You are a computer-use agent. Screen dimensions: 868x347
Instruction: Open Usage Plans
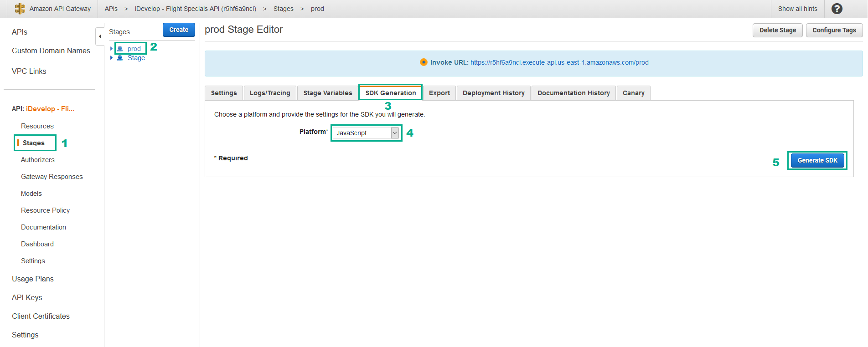tap(33, 279)
